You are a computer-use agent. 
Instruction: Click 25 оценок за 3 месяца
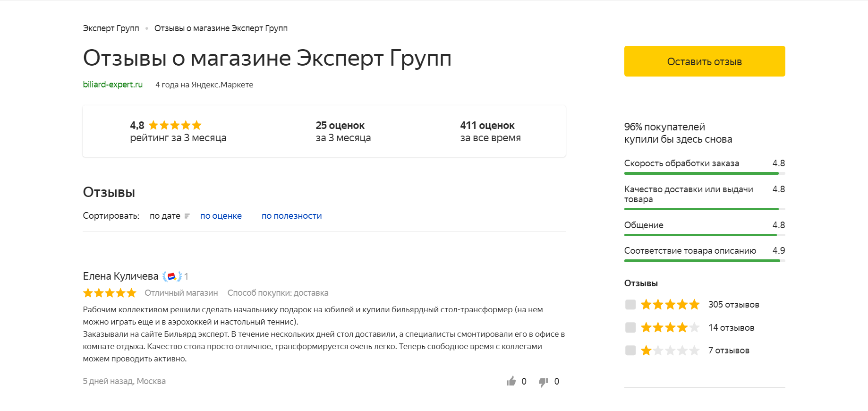[343, 132]
